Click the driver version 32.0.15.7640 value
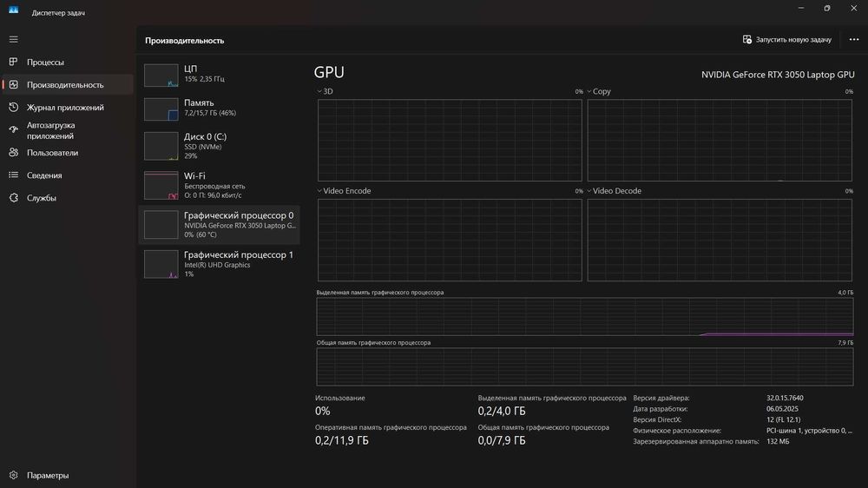868x488 pixels. (x=785, y=398)
